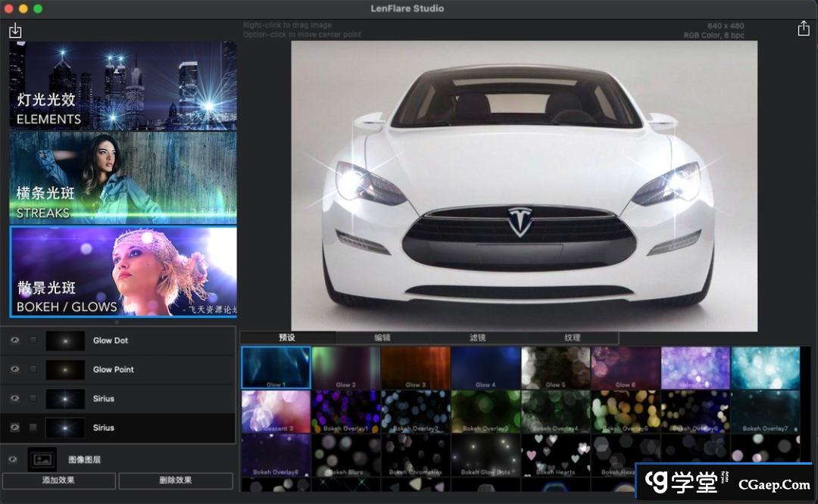Viewport: 818px width, 504px height.
Task: Select the 横条光斑 STREAKS category banner
Action: click(123, 178)
